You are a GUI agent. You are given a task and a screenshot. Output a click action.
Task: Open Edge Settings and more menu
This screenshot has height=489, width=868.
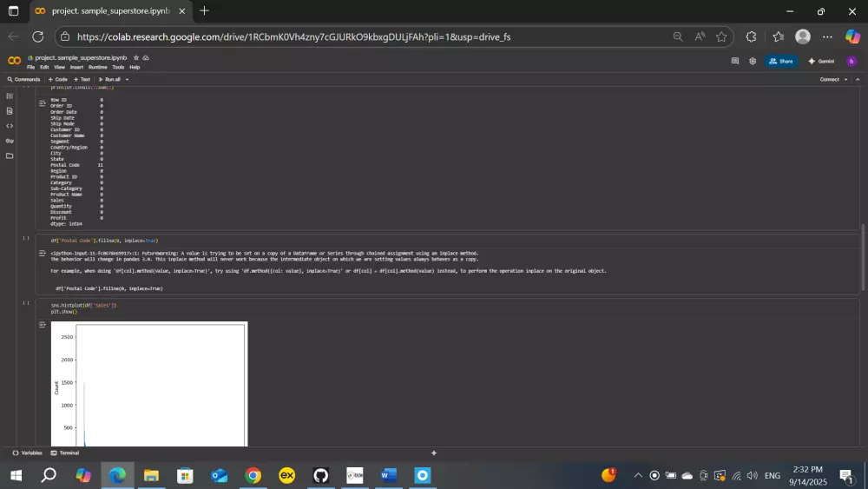827,36
